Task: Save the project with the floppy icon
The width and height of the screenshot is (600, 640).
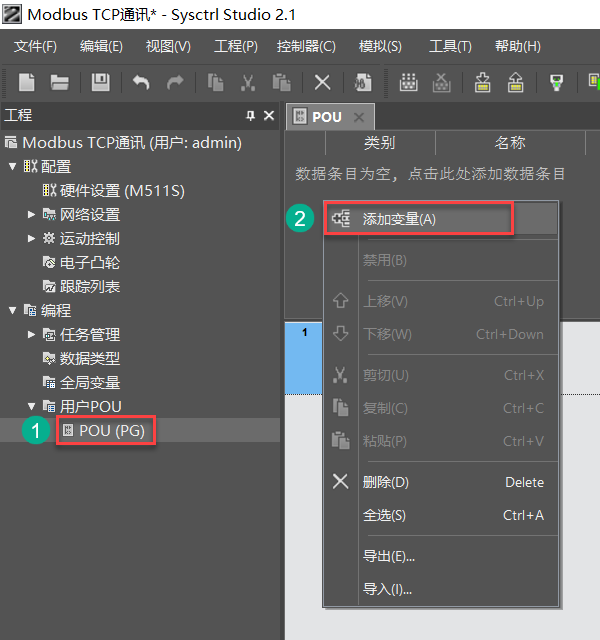Action: click(100, 82)
